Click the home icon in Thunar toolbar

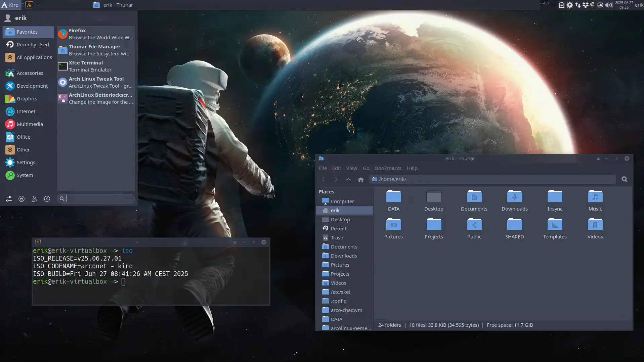click(x=361, y=179)
